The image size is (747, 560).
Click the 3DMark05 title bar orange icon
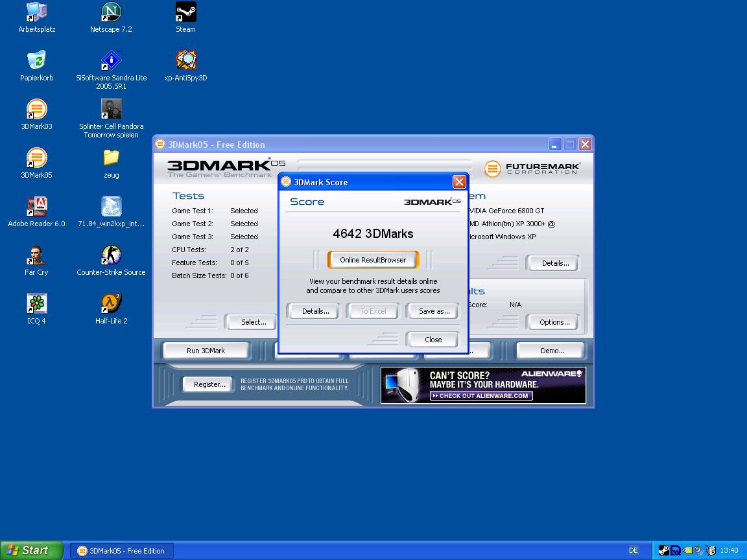[160, 145]
